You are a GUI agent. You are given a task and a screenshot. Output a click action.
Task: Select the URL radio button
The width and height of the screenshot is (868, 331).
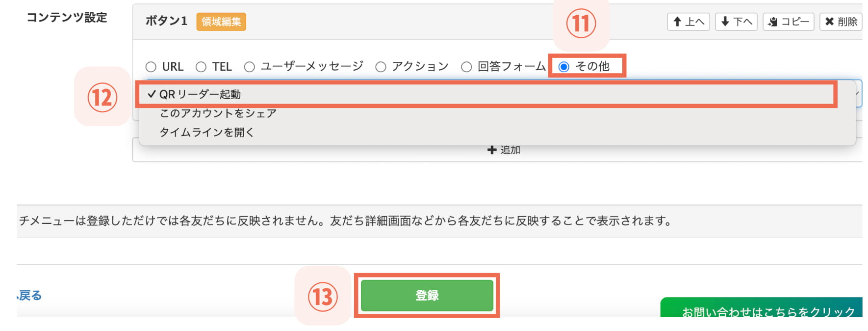(x=151, y=66)
